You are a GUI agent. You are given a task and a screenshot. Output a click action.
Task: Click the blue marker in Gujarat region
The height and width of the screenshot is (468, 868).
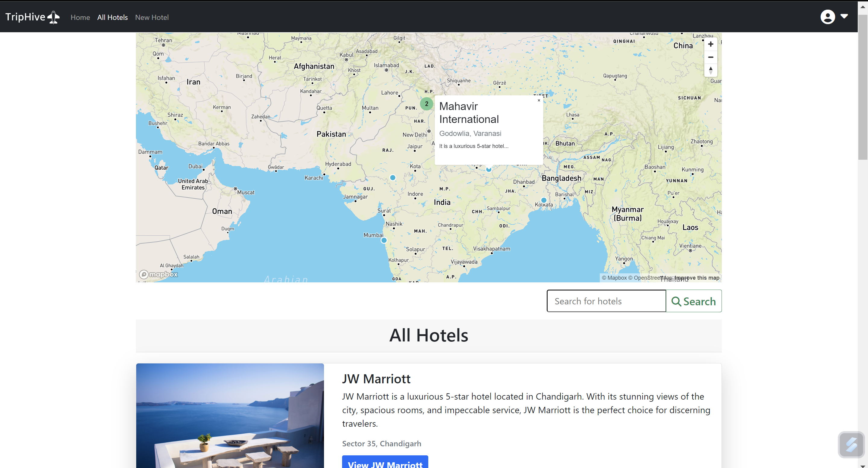pyautogui.click(x=392, y=177)
